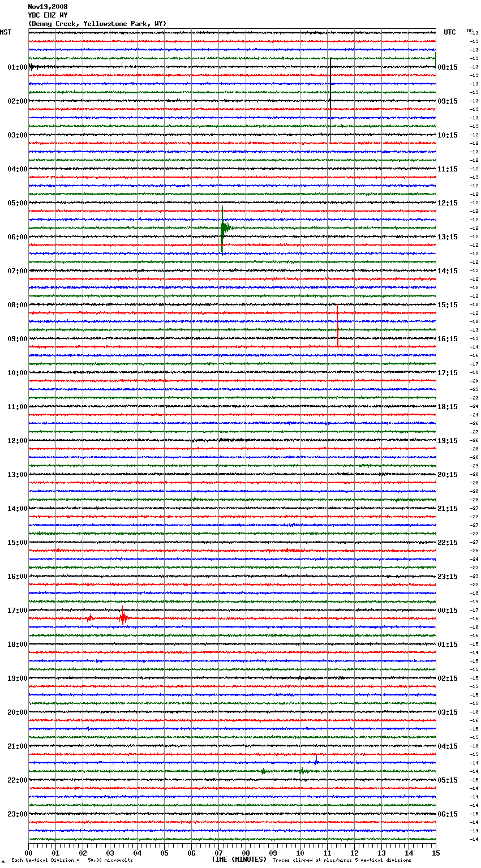Select the 15:00 MST row label
Viewport: 481px width, 868px height.
click(x=18, y=543)
